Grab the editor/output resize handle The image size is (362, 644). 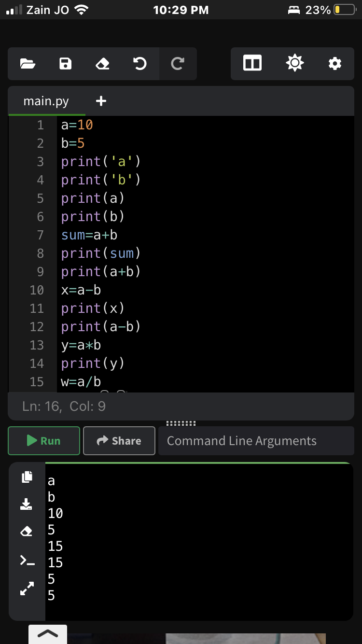[x=181, y=423]
